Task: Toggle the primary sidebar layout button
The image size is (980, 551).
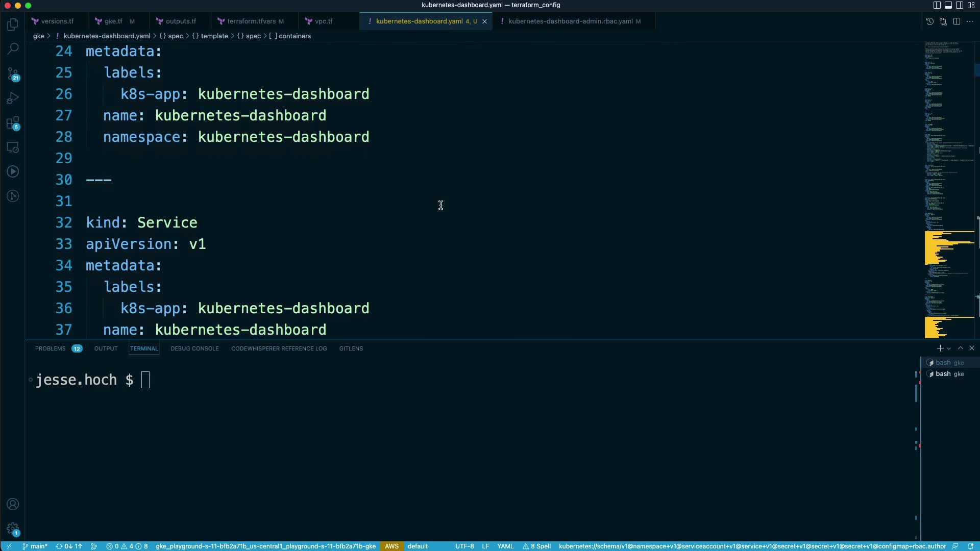Action: click(937, 5)
